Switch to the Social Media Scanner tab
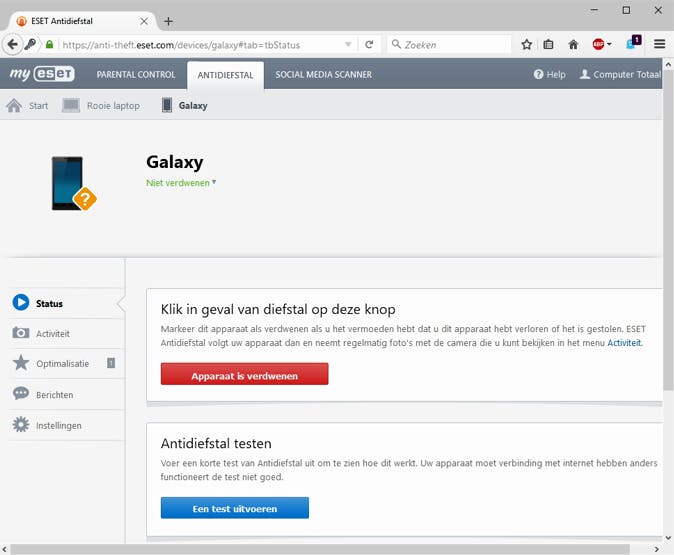This screenshot has height=555, width=674. (x=323, y=75)
